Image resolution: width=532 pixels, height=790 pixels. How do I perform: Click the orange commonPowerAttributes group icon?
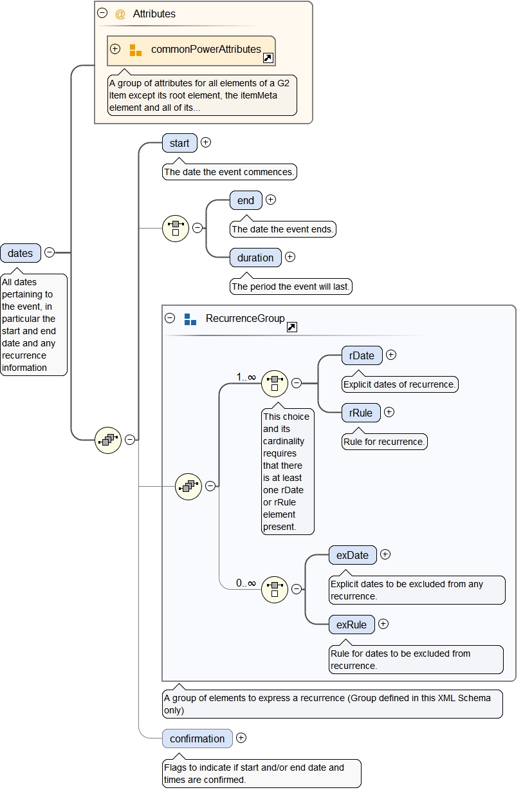pyautogui.click(x=135, y=50)
